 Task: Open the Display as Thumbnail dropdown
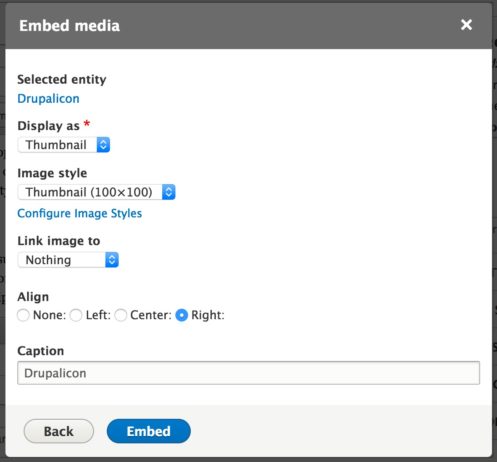click(x=64, y=145)
